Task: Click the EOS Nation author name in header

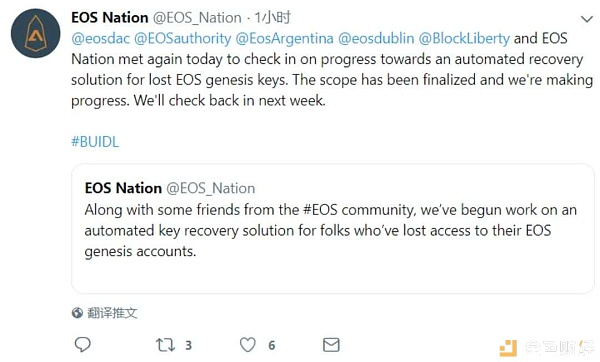Action: point(110,18)
